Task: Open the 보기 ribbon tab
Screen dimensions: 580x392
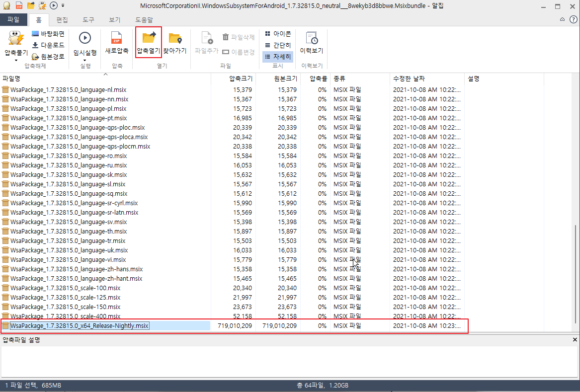Action: tap(114, 19)
